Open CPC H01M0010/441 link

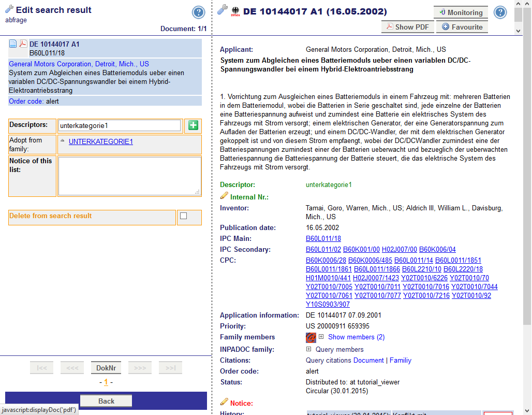point(328,278)
